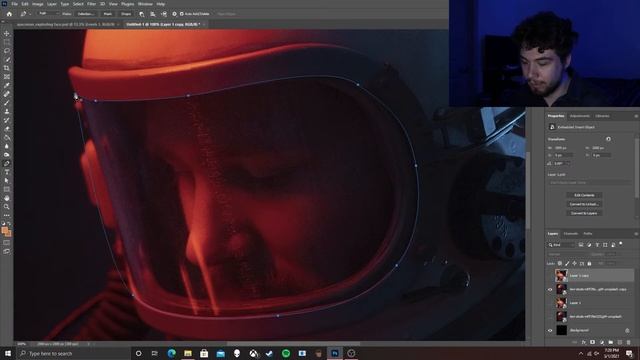Select the Horizontal Type tool
This screenshot has height=360, width=640.
7,172
